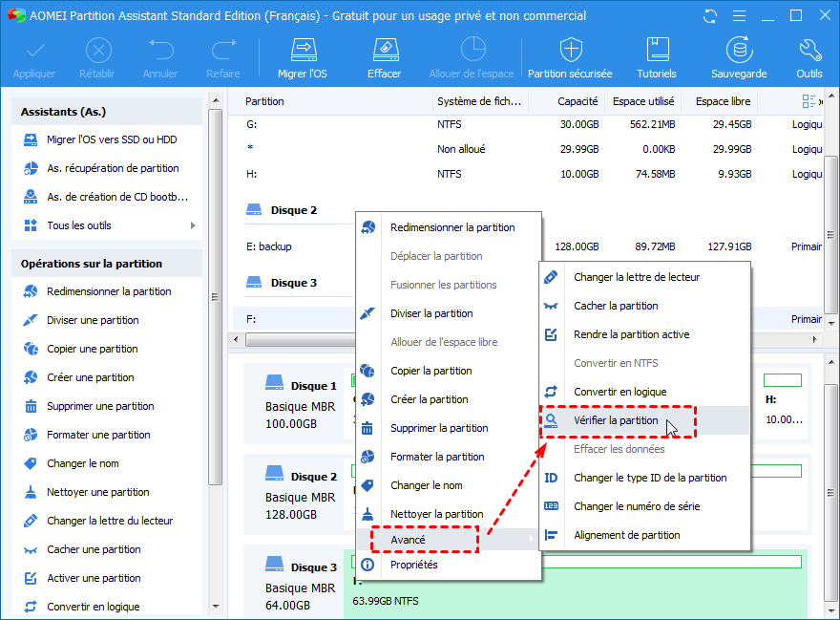This screenshot has width=840, height=620.
Task: Choose Changer le numéro de série
Action: point(645,506)
